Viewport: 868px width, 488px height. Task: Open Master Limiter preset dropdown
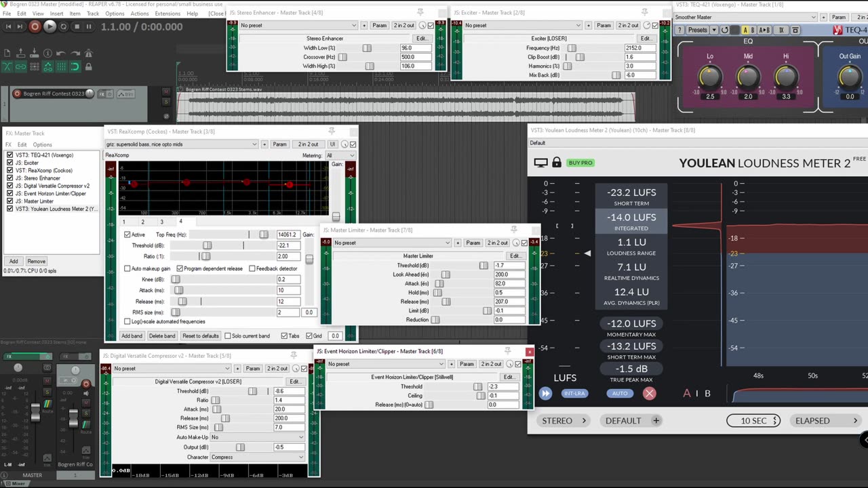point(392,243)
